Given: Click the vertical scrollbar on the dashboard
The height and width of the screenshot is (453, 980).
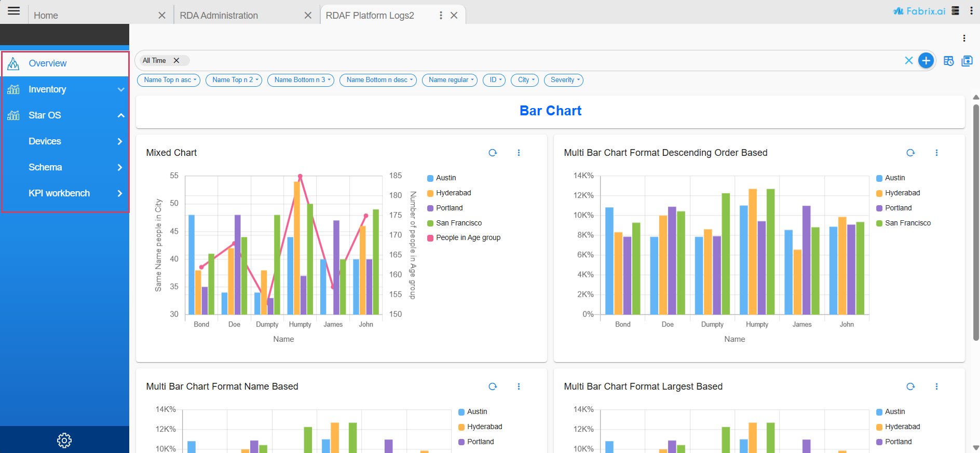Looking at the screenshot, I should pyautogui.click(x=976, y=223).
